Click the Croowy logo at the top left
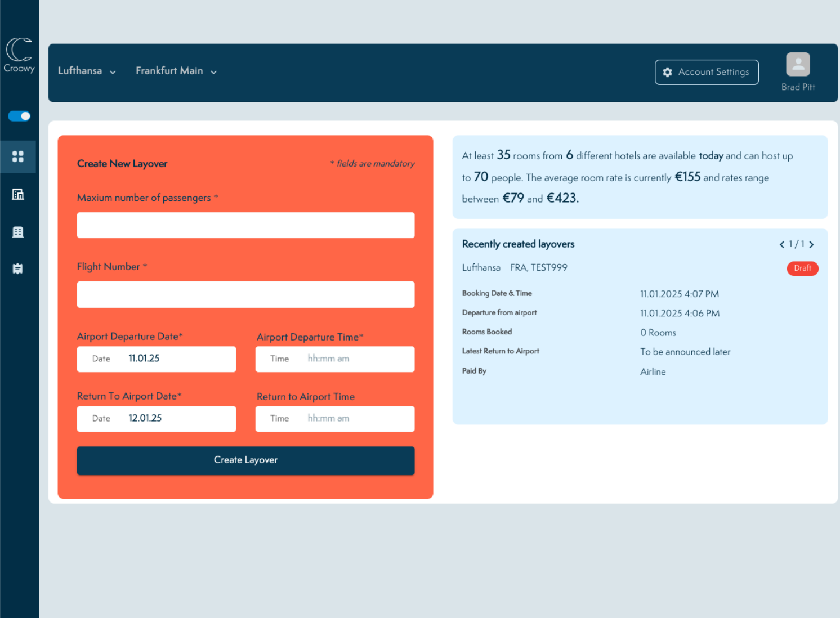The image size is (840, 618). (x=19, y=55)
